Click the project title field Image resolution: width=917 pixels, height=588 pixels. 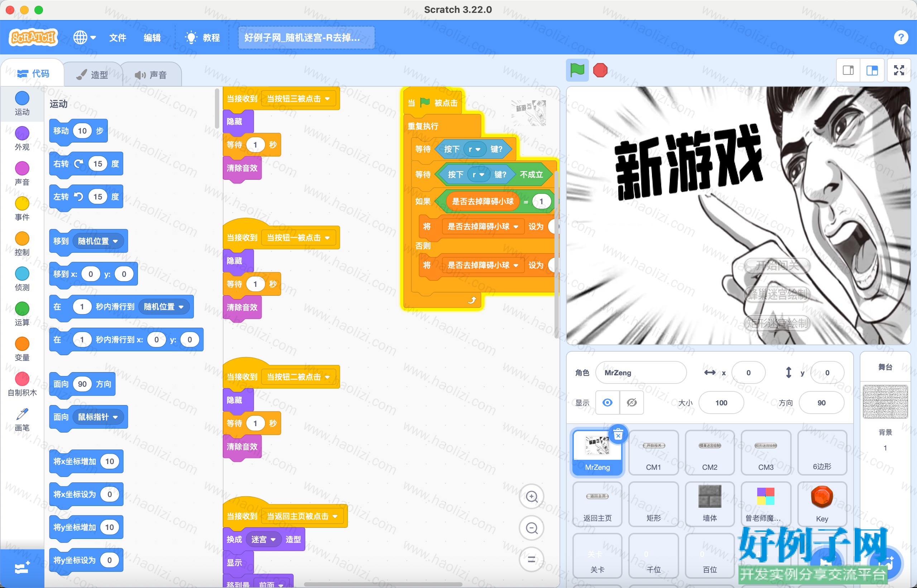pos(306,37)
